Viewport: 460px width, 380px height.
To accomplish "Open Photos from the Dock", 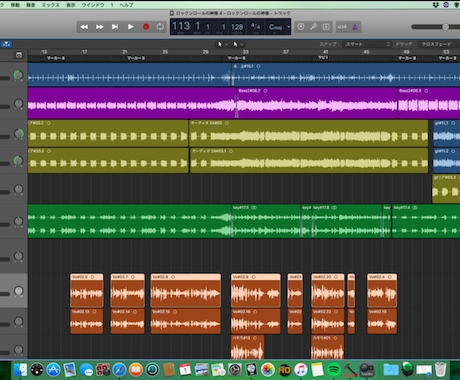I will coord(268,370).
